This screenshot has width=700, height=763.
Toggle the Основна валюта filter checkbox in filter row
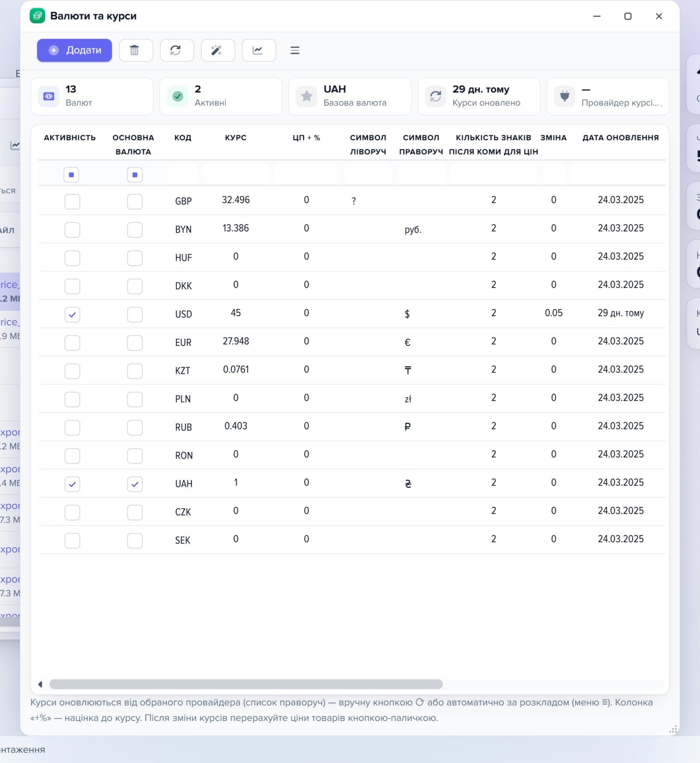135,175
